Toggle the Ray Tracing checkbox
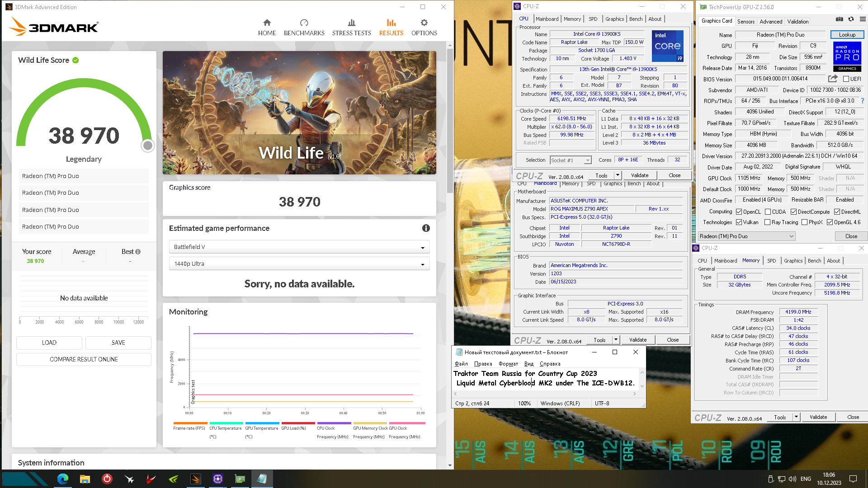868x488 pixels. point(767,222)
